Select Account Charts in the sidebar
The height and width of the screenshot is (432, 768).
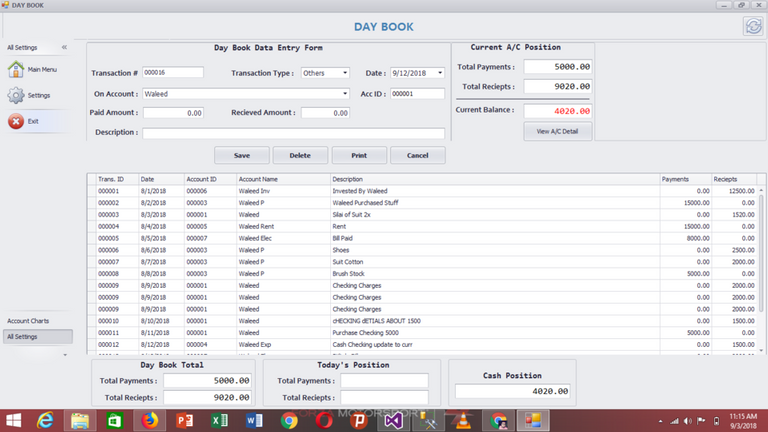(26, 321)
